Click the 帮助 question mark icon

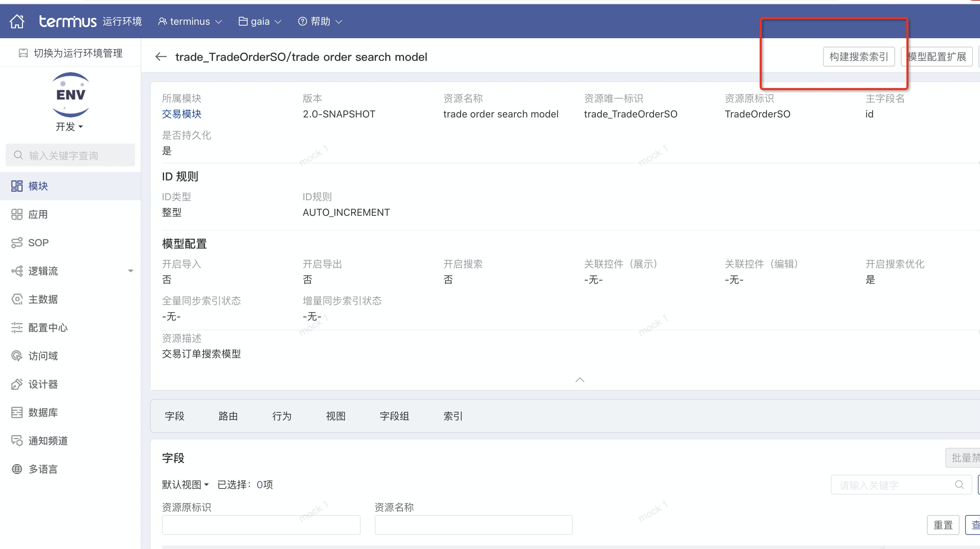pos(302,21)
